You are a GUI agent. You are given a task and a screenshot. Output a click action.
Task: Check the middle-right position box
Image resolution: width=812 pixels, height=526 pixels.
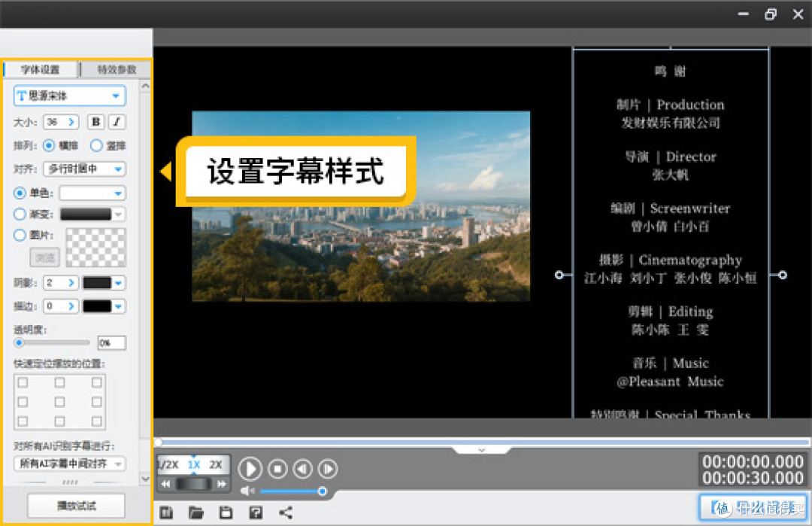point(96,402)
